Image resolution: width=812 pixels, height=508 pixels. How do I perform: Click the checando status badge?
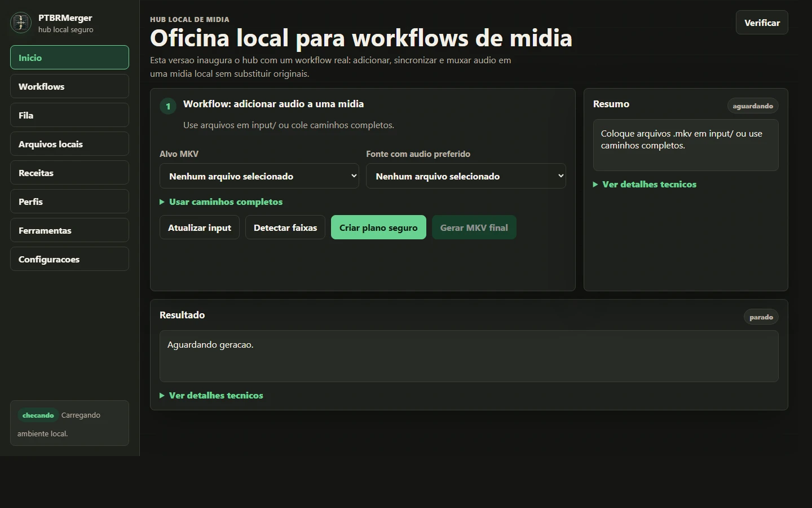[38, 415]
